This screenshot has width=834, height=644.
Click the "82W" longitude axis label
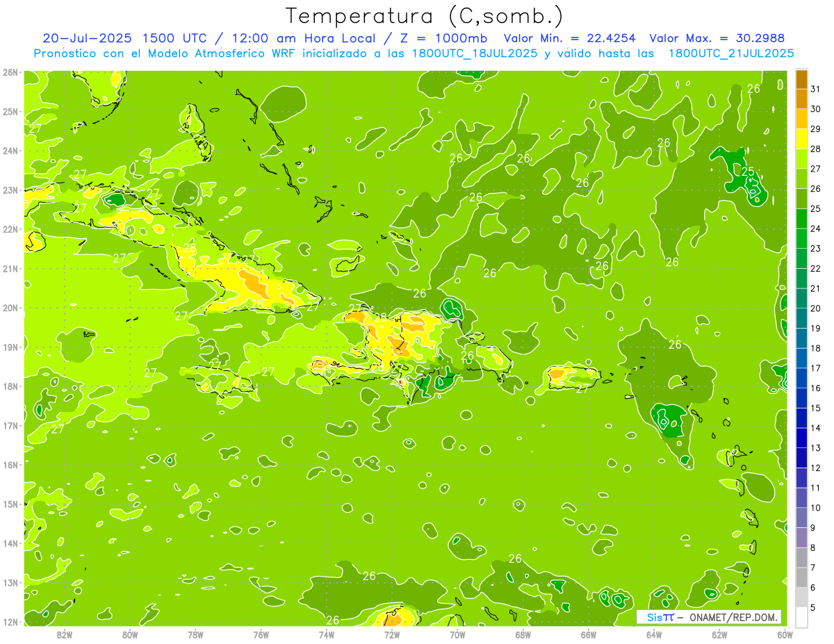click(x=65, y=634)
